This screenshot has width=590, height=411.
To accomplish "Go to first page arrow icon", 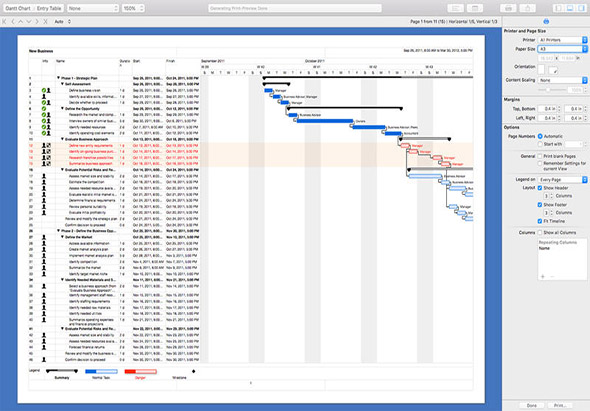I will [5, 21].
